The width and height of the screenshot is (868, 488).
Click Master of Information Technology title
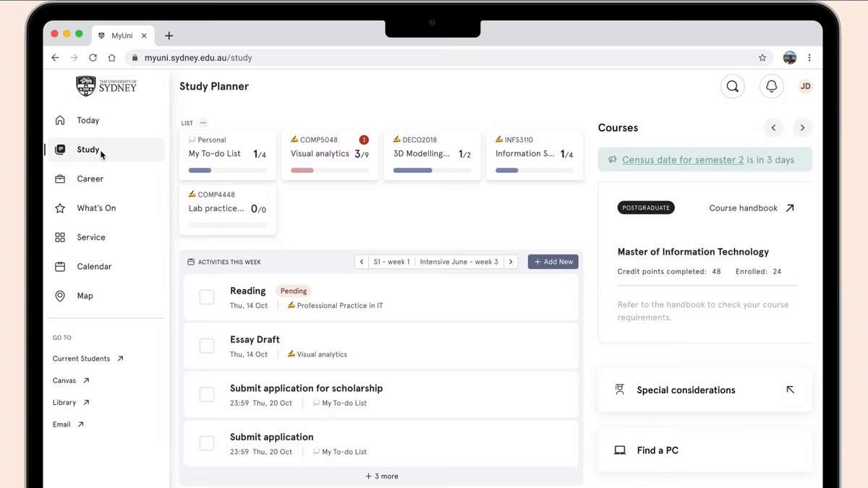(x=693, y=252)
